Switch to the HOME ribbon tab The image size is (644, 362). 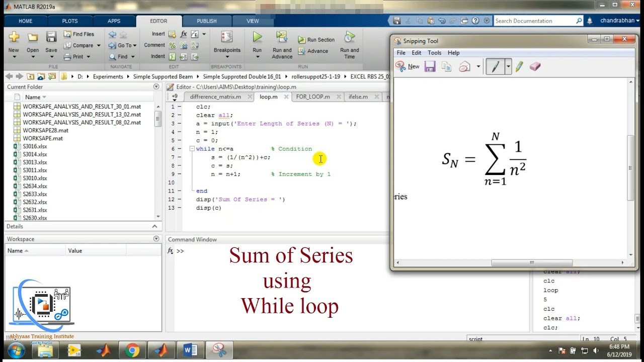[26, 21]
